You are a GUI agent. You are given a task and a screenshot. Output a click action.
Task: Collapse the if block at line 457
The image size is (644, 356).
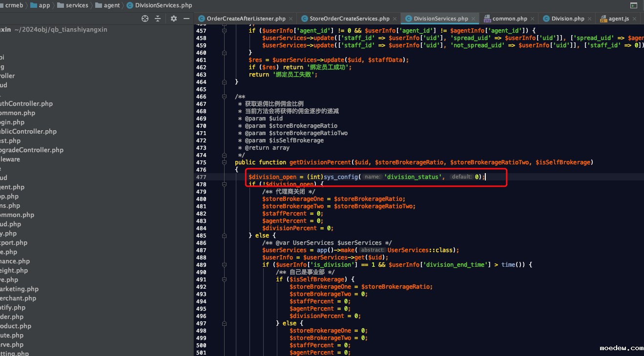click(224, 31)
